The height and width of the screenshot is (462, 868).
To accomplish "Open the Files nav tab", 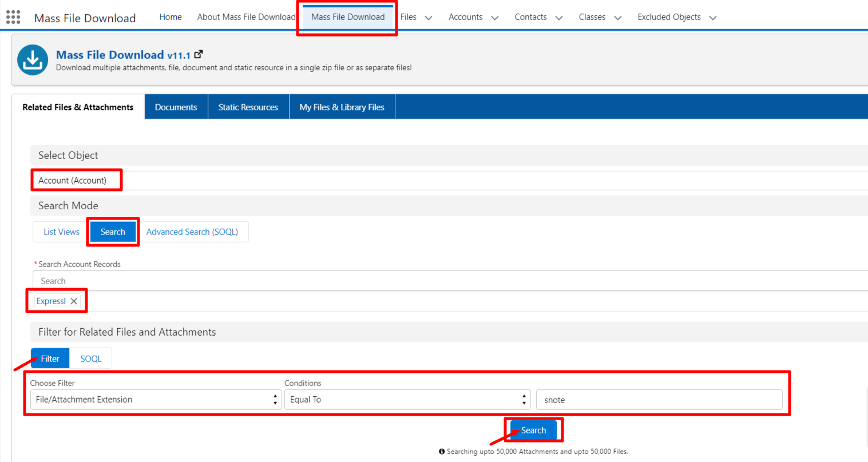I will point(409,17).
